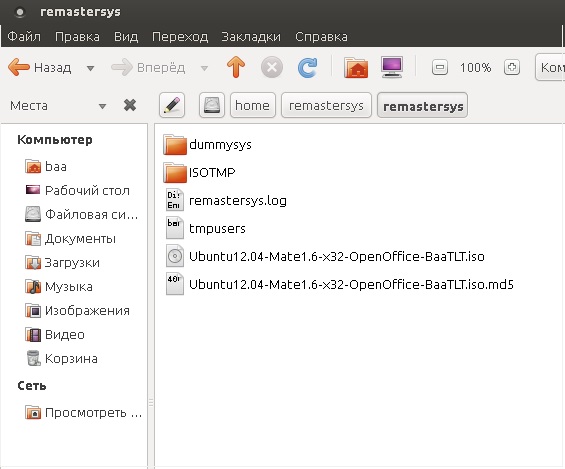Stop loading with the grey X
Image resolution: width=565 pixels, height=469 pixels.
pyautogui.click(x=272, y=67)
